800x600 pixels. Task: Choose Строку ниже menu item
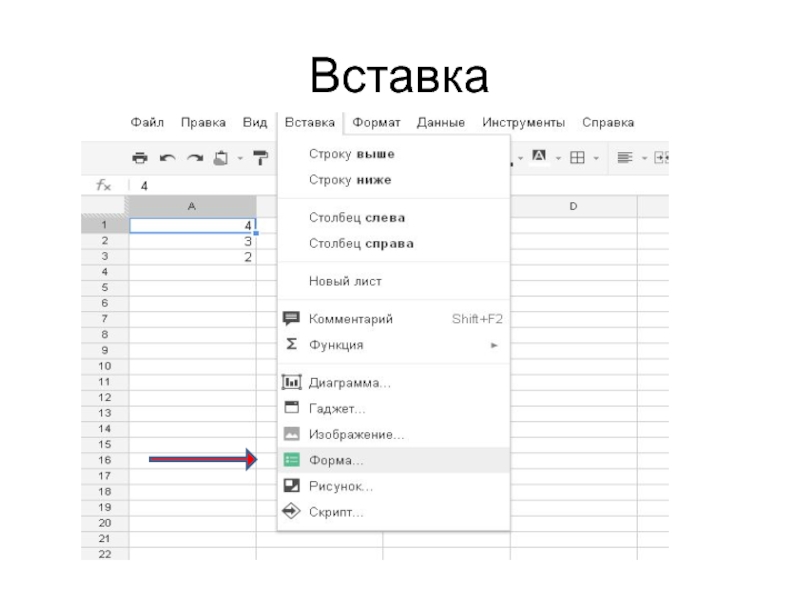click(393, 180)
